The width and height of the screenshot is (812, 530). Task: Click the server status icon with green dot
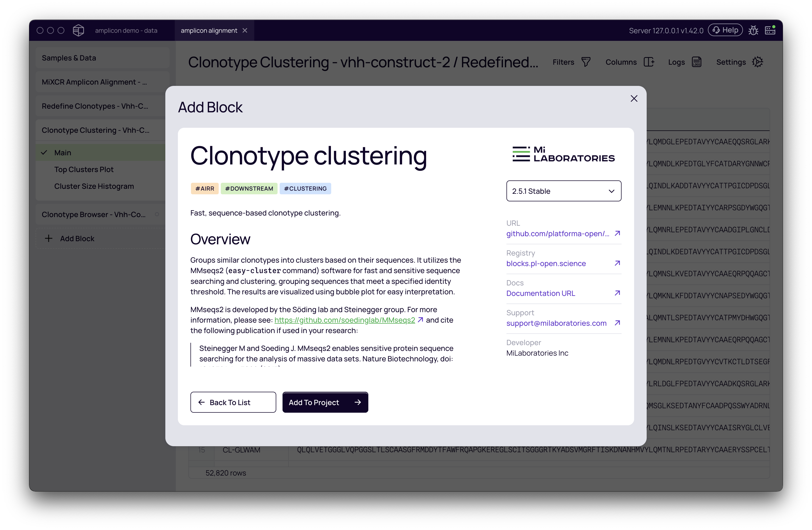click(770, 30)
